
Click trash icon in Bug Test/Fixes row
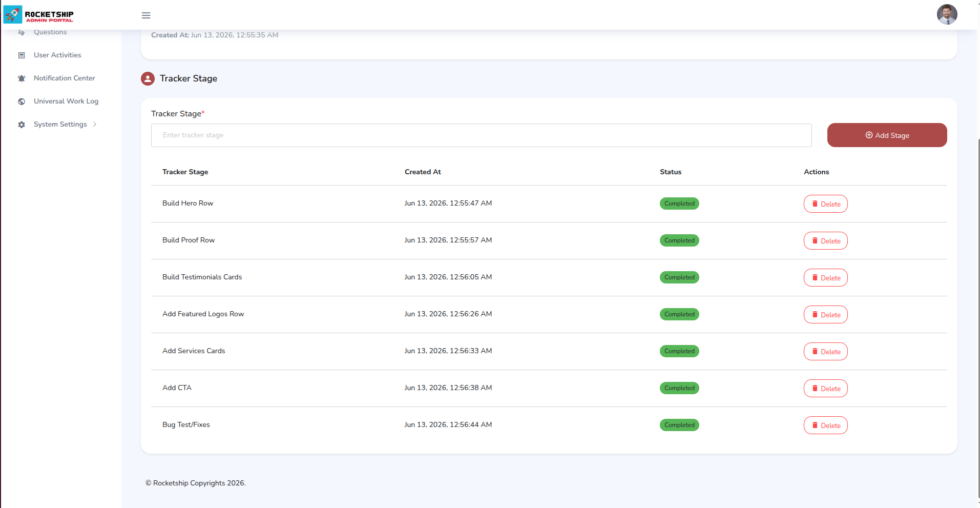click(x=815, y=425)
